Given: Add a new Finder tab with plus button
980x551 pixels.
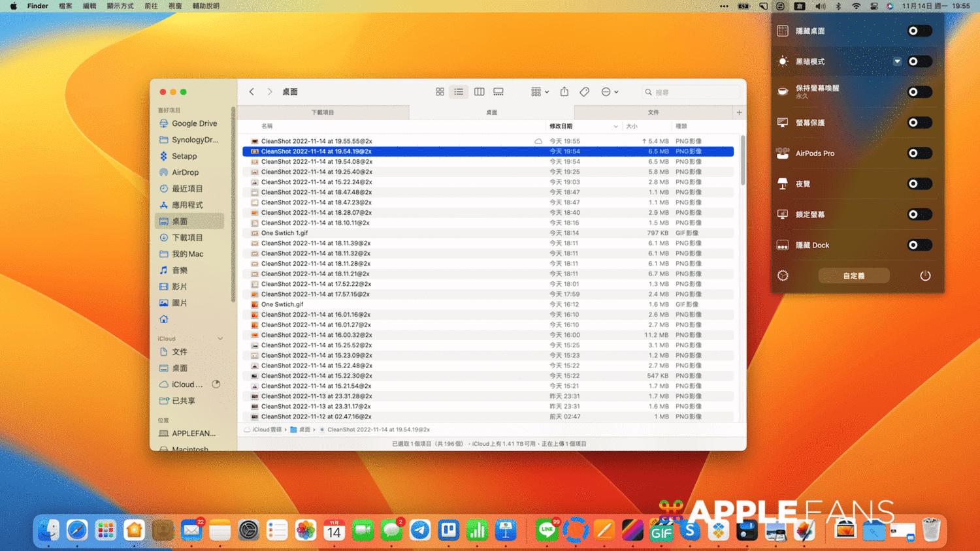Looking at the screenshot, I should coord(739,112).
